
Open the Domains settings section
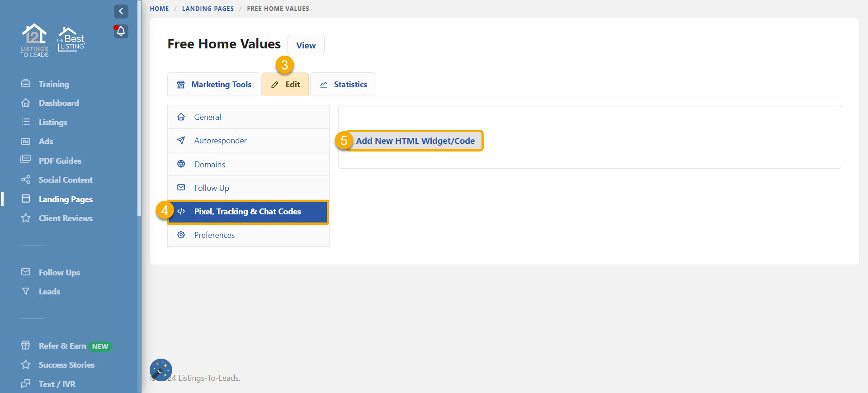pos(209,165)
